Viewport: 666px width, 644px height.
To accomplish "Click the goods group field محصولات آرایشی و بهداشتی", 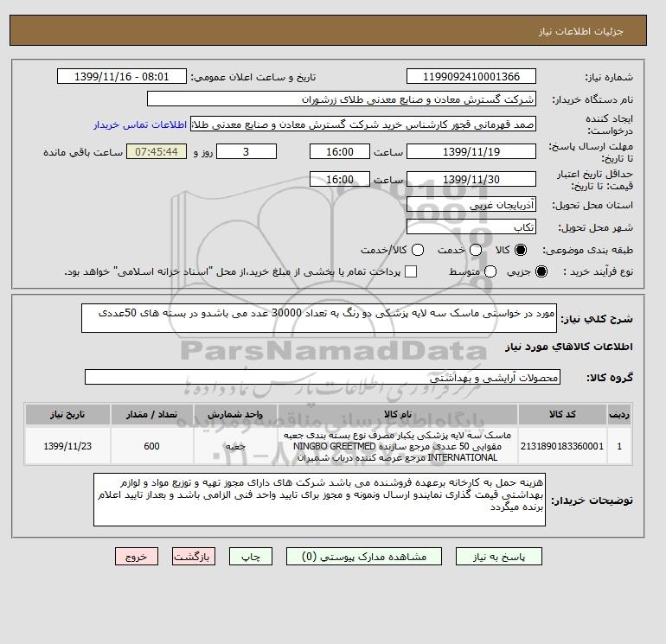I will pyautogui.click(x=323, y=377).
